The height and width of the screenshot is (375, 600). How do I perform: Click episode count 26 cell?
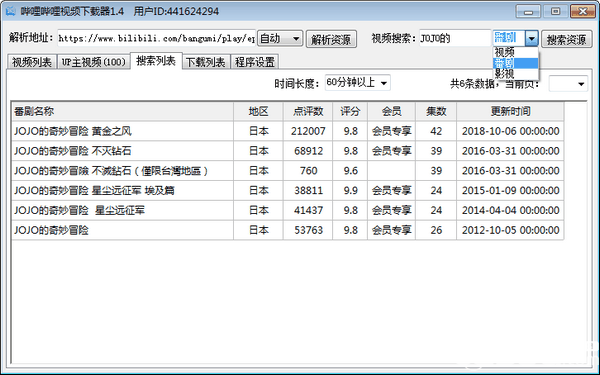[436, 230]
